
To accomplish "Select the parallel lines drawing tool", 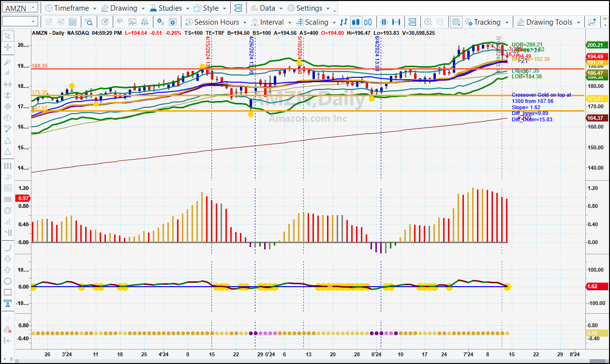I will [7, 106].
